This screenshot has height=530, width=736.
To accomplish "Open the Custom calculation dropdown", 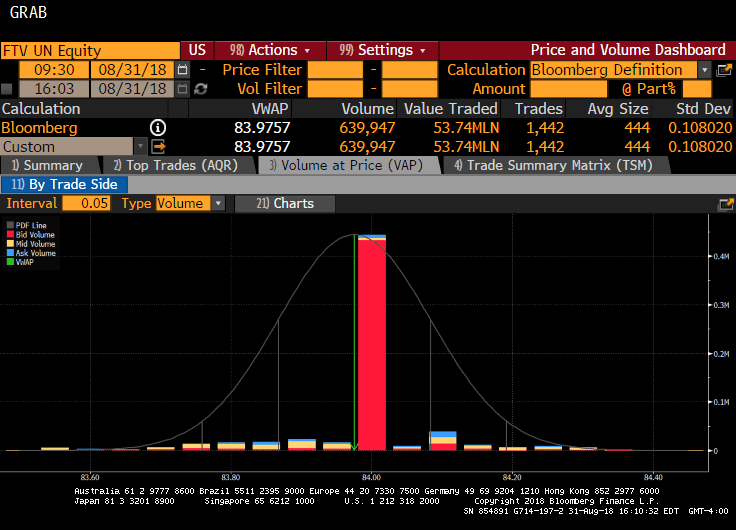I will coord(139,147).
